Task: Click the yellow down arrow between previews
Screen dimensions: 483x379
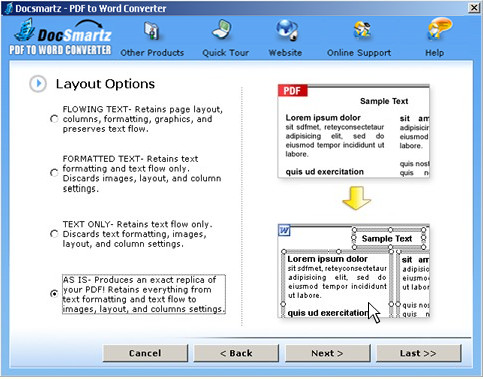Action: click(x=356, y=198)
